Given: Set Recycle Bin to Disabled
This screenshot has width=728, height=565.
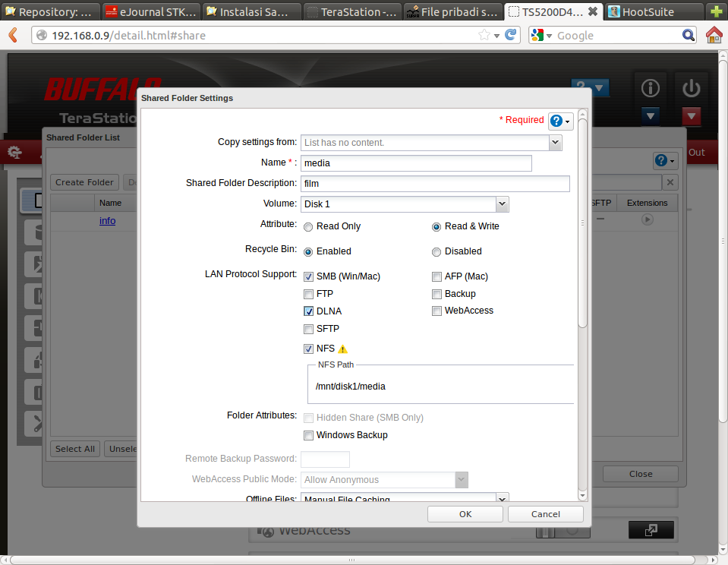Looking at the screenshot, I should click(436, 252).
